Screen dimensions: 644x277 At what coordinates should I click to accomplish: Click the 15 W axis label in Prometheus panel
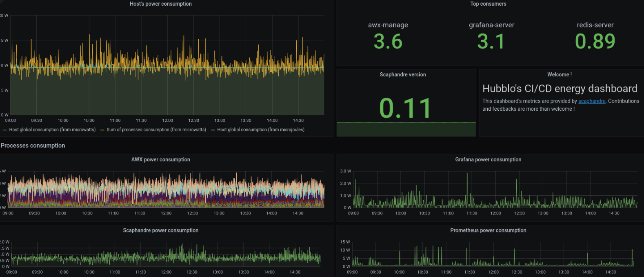(345, 242)
